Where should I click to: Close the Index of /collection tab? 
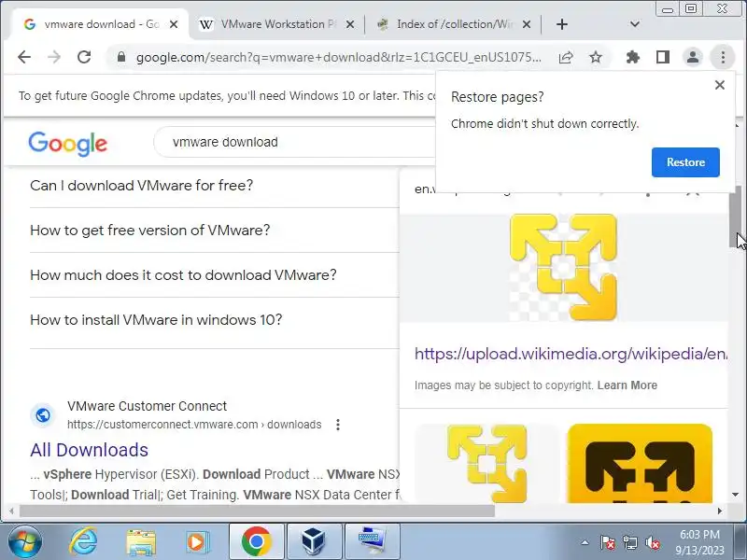(x=527, y=24)
